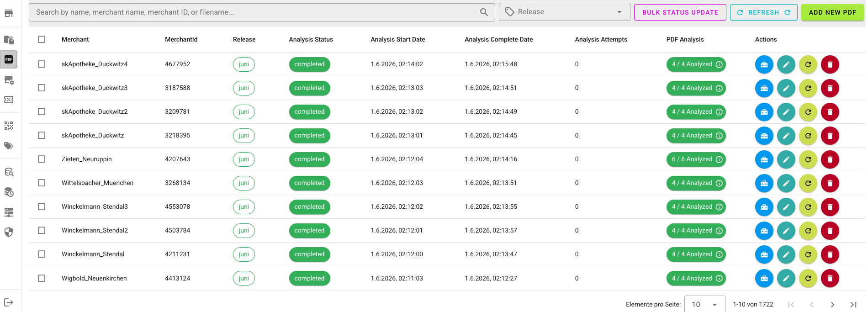Re-run analysis for Wigbold_Neuenkirchen
This screenshot has width=868, height=312.
tap(808, 278)
